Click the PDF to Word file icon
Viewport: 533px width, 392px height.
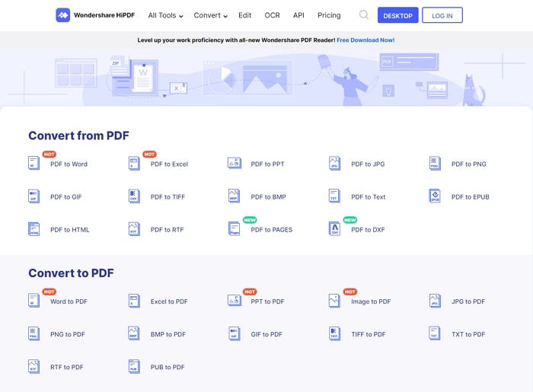coord(34,163)
